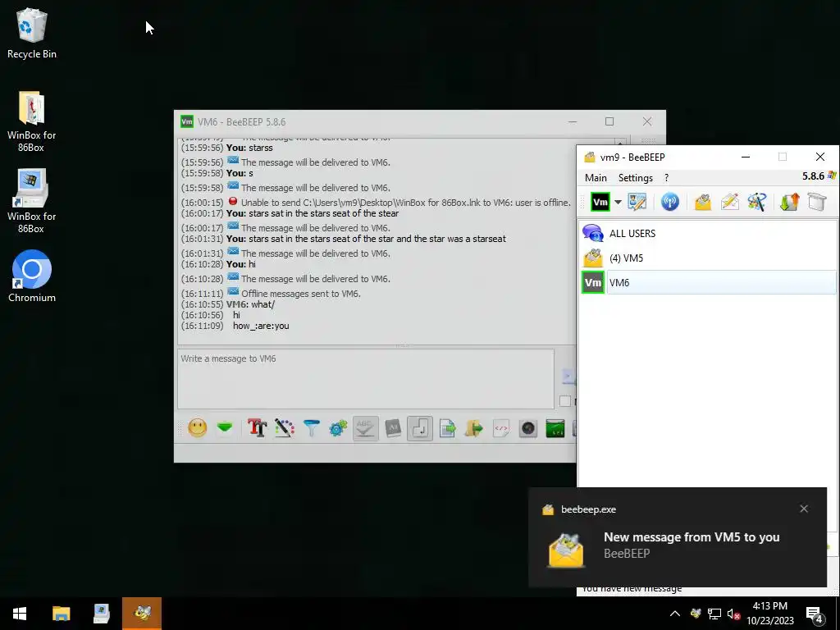Edit your profile with the card-pencil icon
Viewport: 840px width, 630px height.
[637, 202]
